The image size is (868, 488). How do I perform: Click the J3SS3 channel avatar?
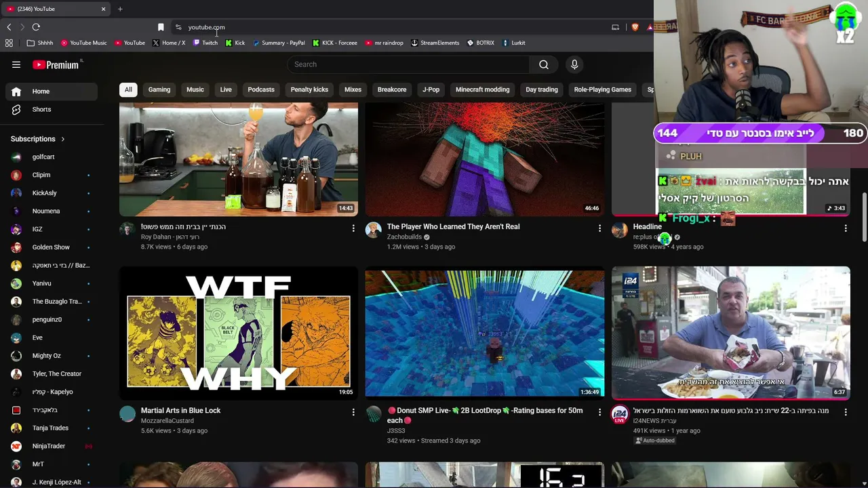(x=374, y=414)
